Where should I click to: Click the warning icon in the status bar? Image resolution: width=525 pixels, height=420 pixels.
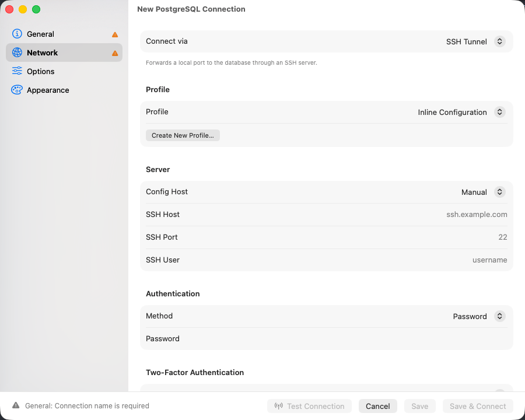pos(16,405)
